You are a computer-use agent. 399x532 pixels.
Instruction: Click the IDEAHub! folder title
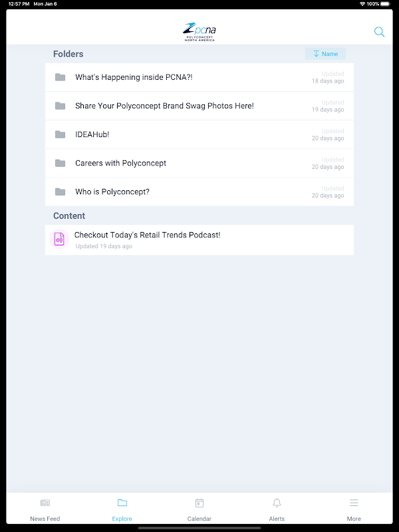(x=92, y=134)
